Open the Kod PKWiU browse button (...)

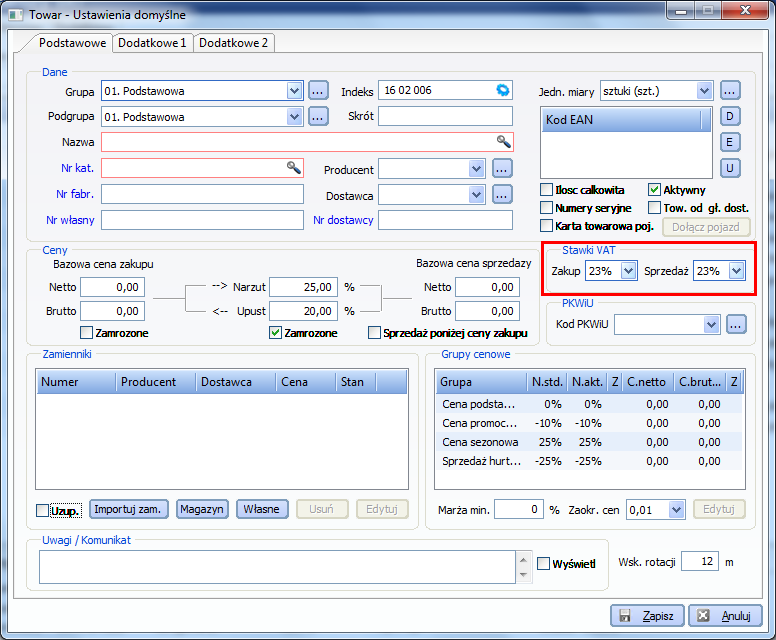pos(736,325)
